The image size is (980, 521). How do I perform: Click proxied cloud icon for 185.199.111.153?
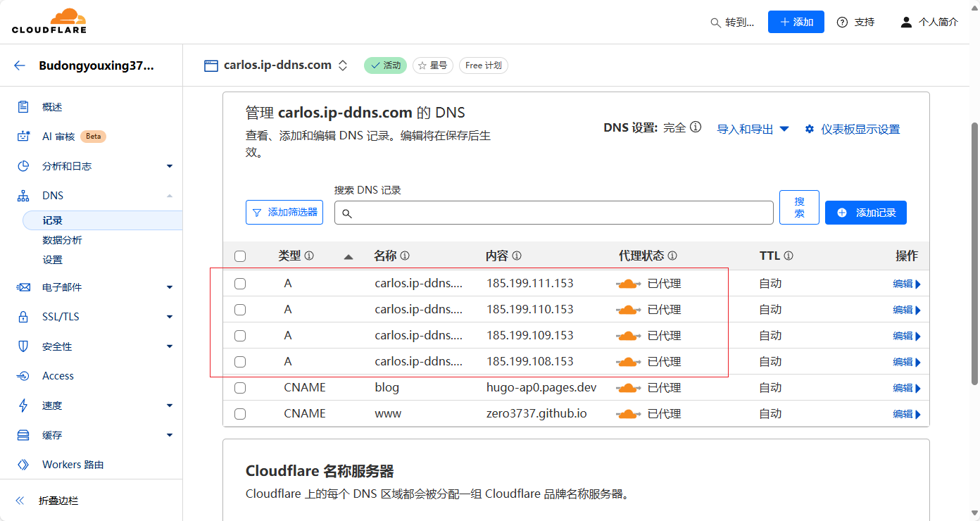[629, 284]
